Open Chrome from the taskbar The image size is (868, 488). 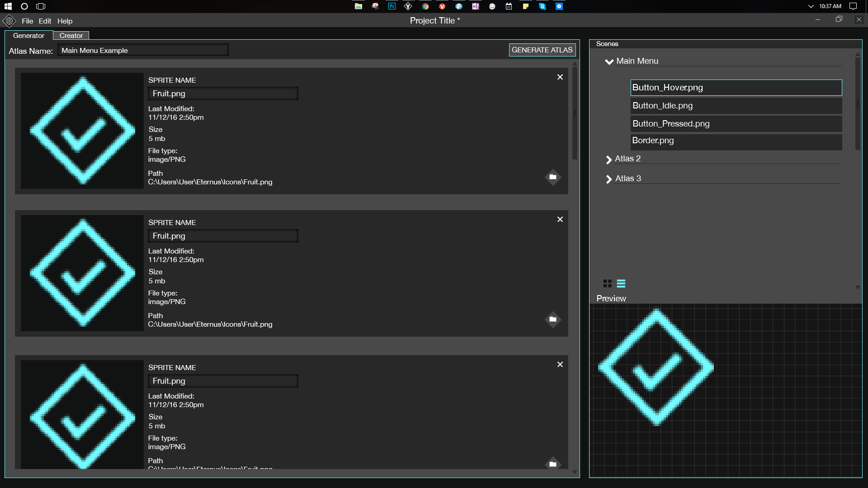point(425,6)
